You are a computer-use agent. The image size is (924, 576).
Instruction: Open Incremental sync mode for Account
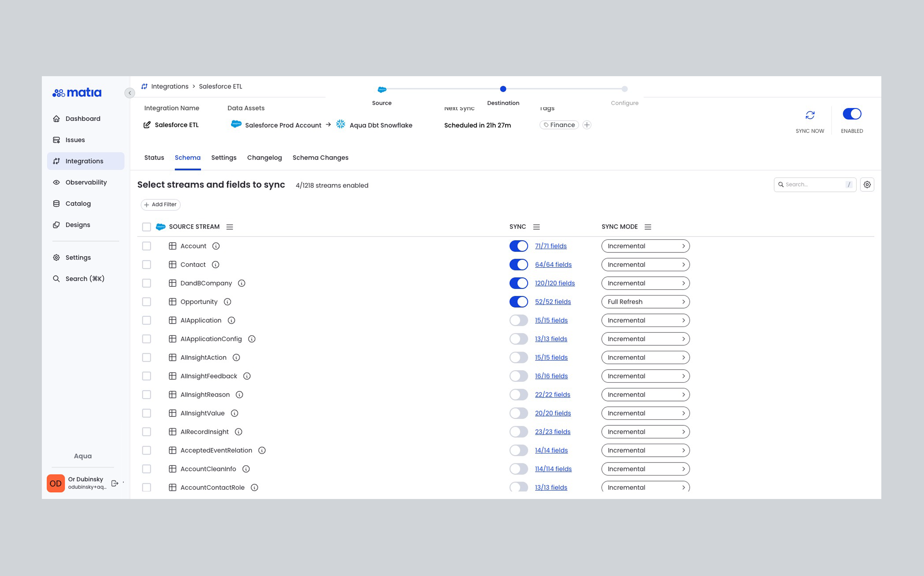645,246
